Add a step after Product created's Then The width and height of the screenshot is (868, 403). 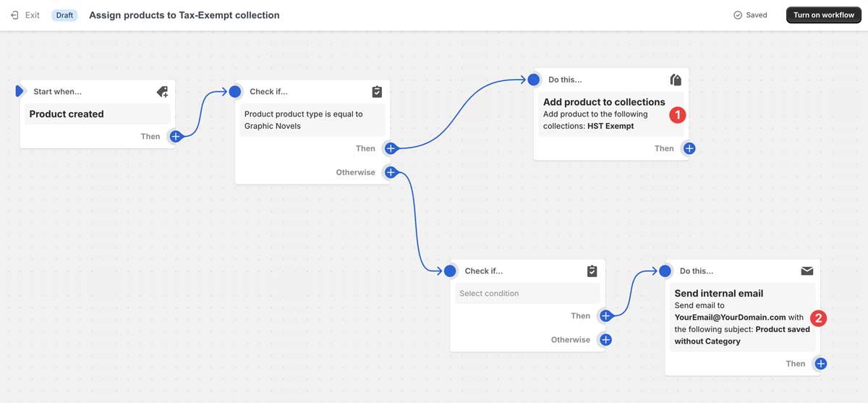175,136
